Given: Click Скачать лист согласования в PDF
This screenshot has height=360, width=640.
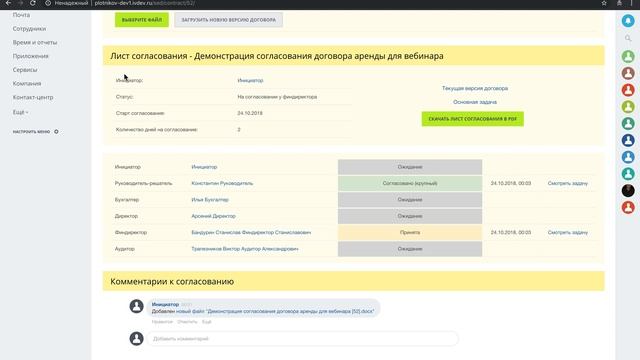Looking at the screenshot, I should point(473,119).
